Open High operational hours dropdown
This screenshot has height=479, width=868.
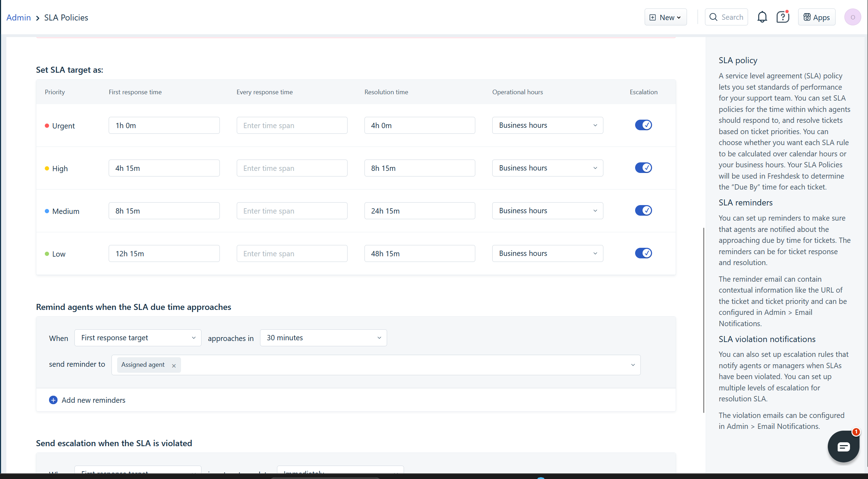[548, 168]
